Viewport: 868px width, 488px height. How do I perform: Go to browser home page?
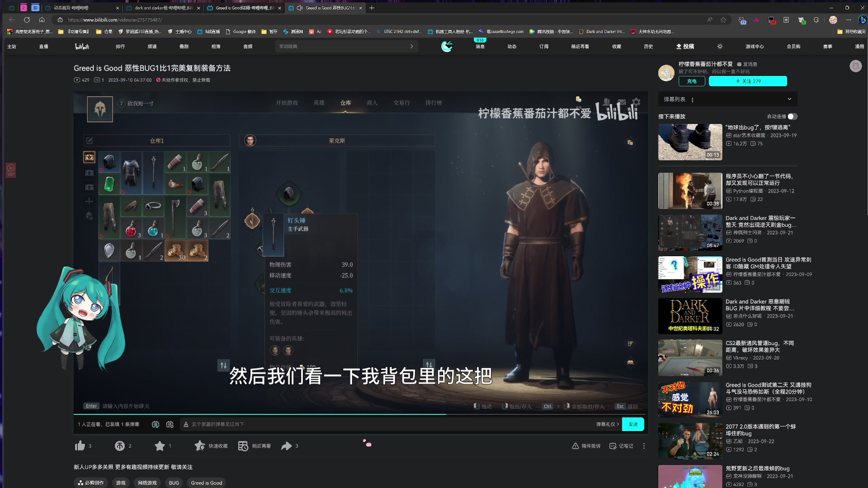pyautogui.click(x=42, y=20)
